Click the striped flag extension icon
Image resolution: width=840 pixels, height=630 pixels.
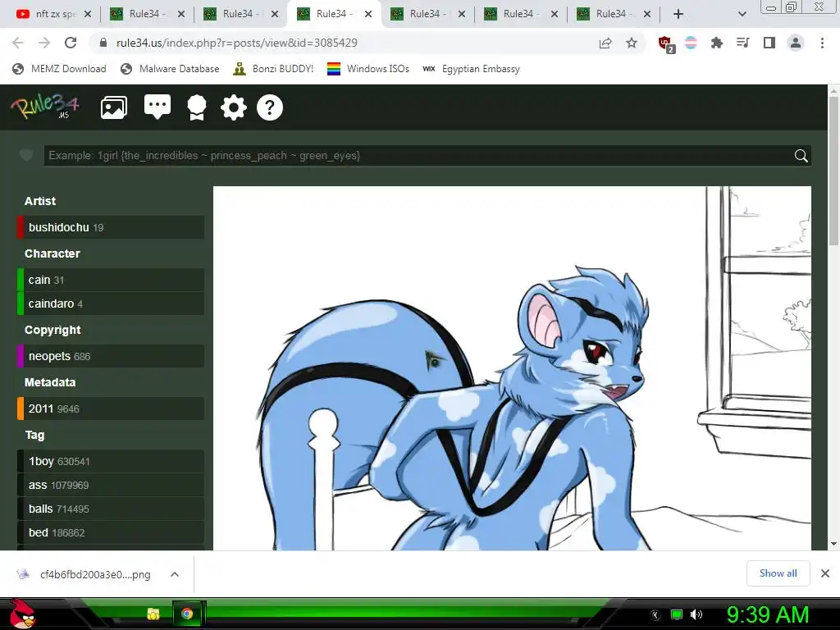[x=691, y=43]
